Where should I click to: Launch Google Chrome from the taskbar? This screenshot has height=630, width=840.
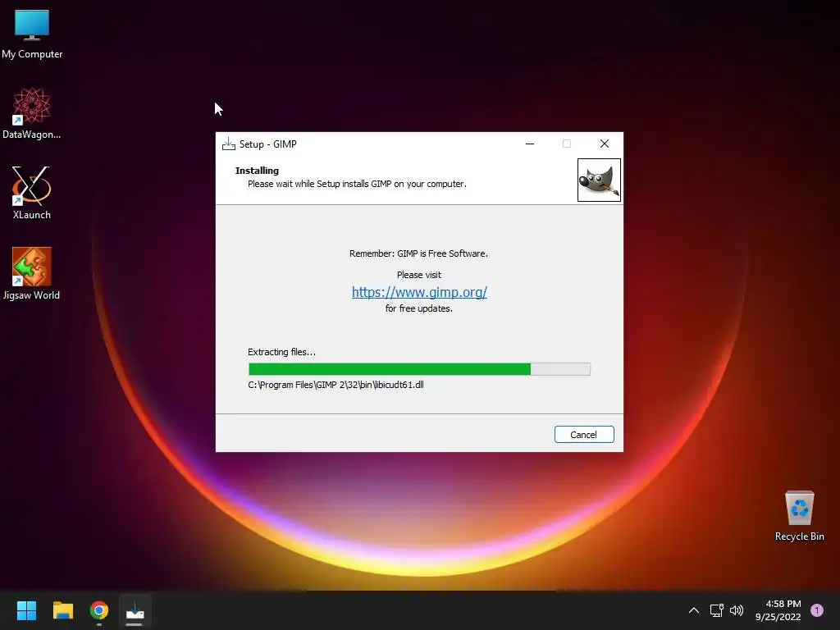99,610
